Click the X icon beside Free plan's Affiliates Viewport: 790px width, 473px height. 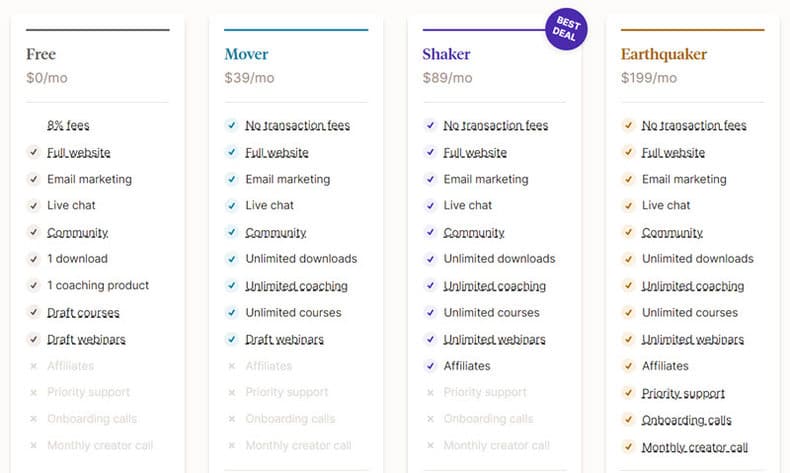click(34, 366)
